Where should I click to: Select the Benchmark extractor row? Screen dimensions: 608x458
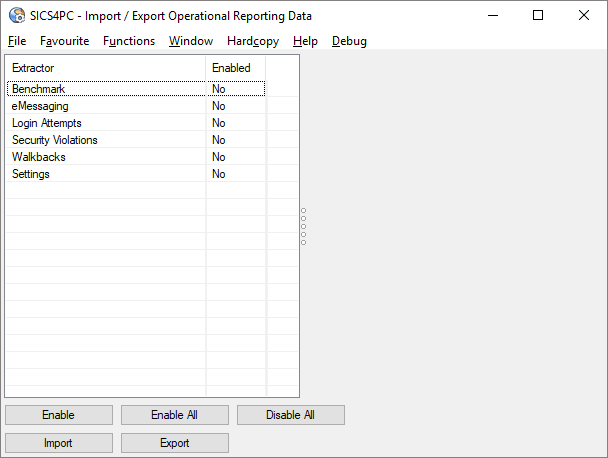tap(136, 89)
